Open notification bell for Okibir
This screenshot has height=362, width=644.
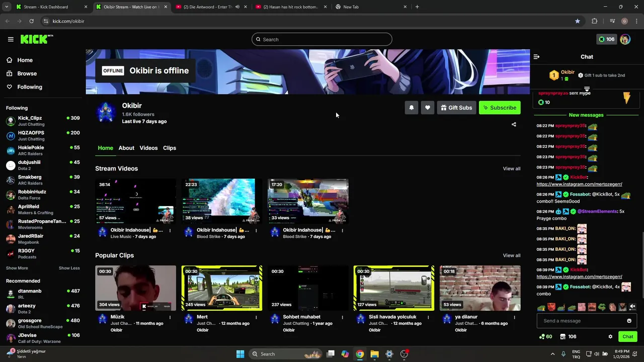(412, 108)
